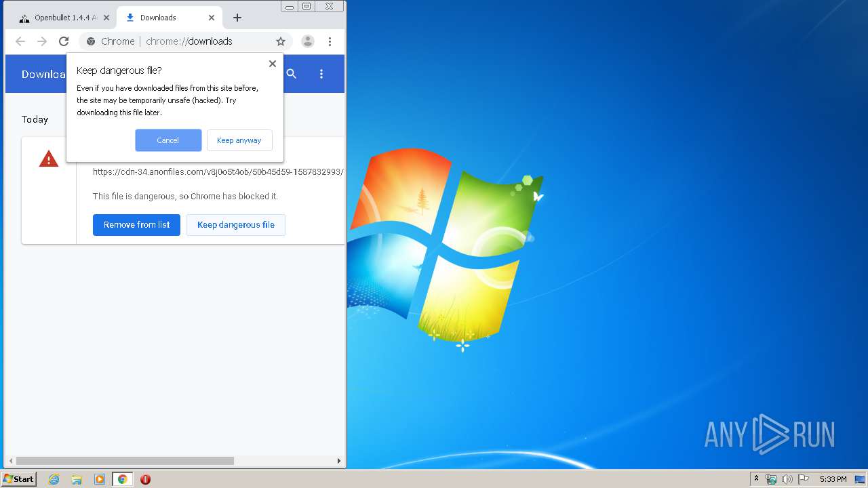Click the Today date heading
868x488 pixels.
pos(35,119)
